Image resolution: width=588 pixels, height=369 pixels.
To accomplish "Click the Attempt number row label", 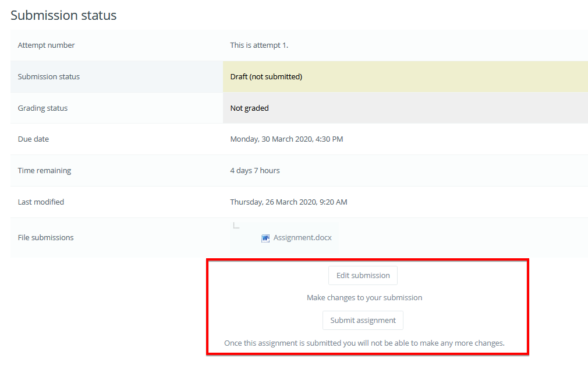I will point(46,45).
